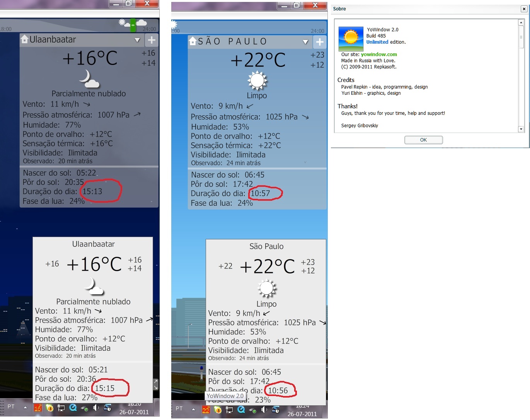The height and width of the screenshot is (420, 530).
Task: Click the network monitor tray icon near the 16° icon
Action: point(61,408)
